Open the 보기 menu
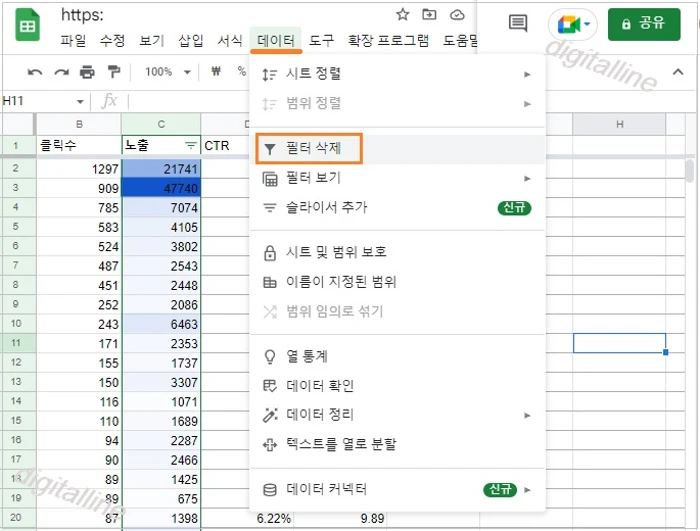 152,41
